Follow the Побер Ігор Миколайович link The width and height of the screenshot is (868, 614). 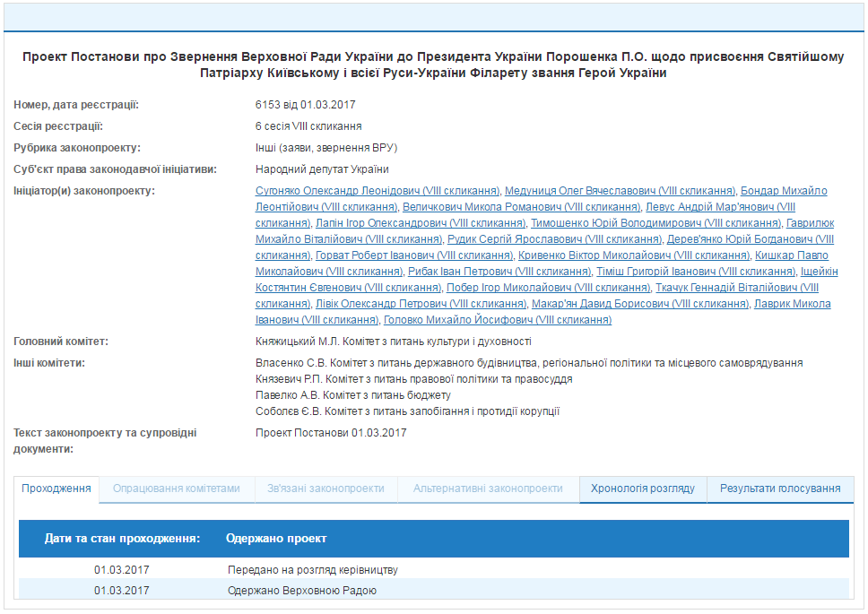pyautogui.click(x=548, y=288)
